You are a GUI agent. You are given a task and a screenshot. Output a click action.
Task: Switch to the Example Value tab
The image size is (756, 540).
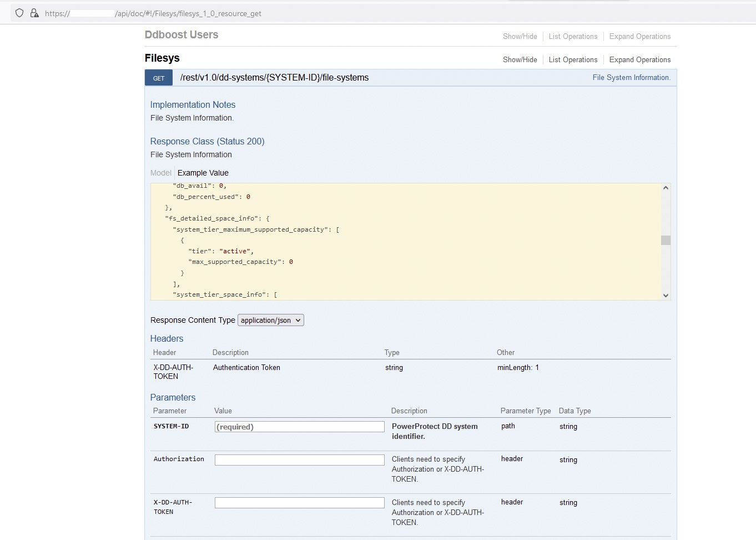(203, 173)
